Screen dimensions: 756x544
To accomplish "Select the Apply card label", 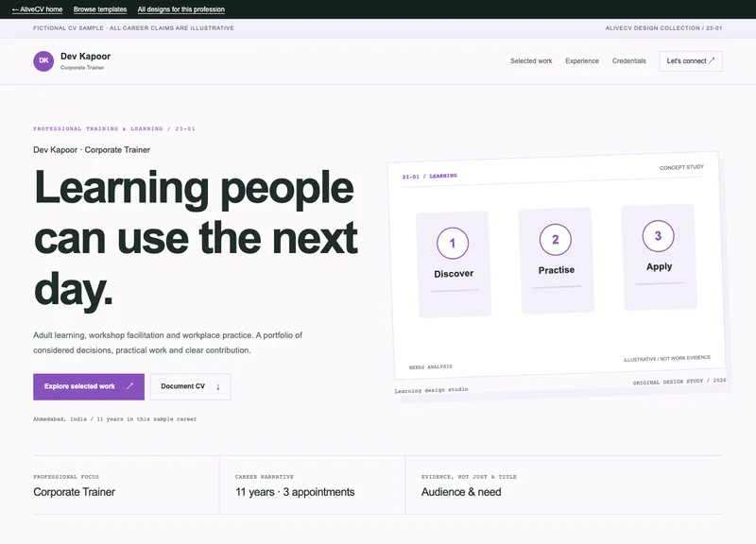I will (659, 266).
